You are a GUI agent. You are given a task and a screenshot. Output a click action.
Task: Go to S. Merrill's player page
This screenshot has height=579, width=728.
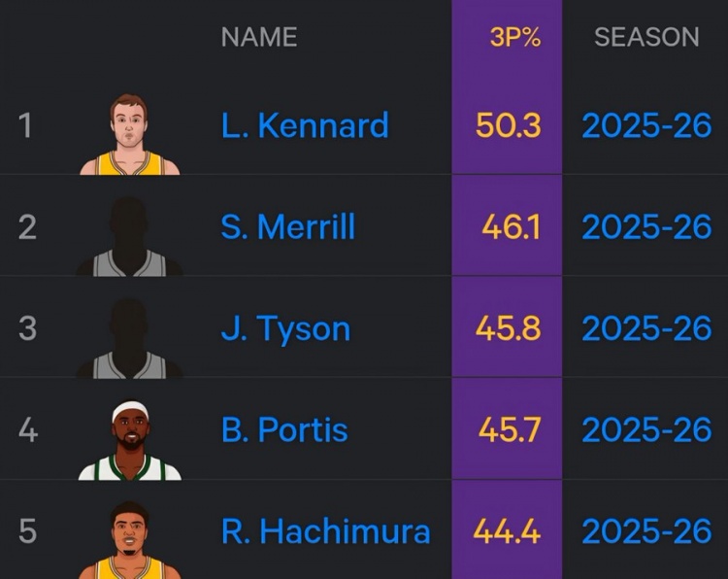pos(288,227)
